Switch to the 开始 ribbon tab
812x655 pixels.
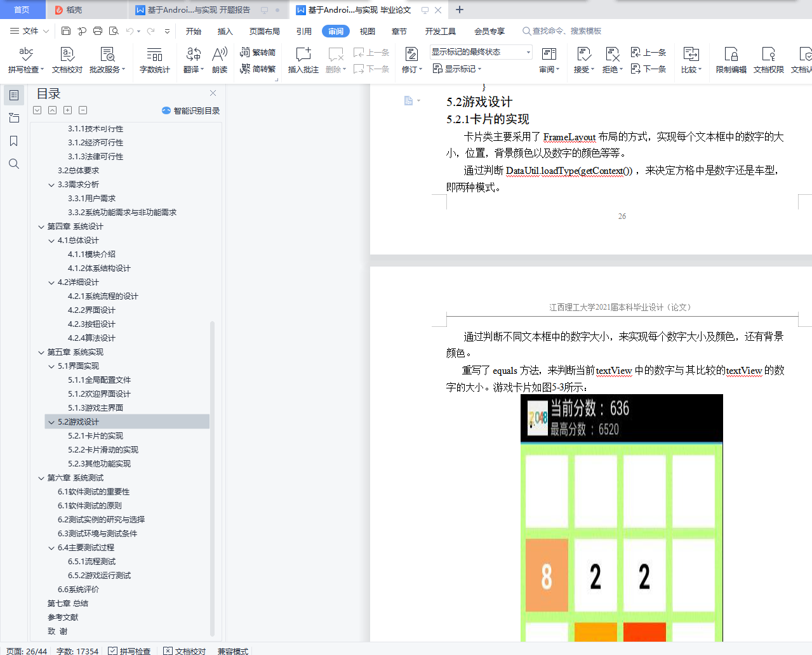click(x=194, y=31)
